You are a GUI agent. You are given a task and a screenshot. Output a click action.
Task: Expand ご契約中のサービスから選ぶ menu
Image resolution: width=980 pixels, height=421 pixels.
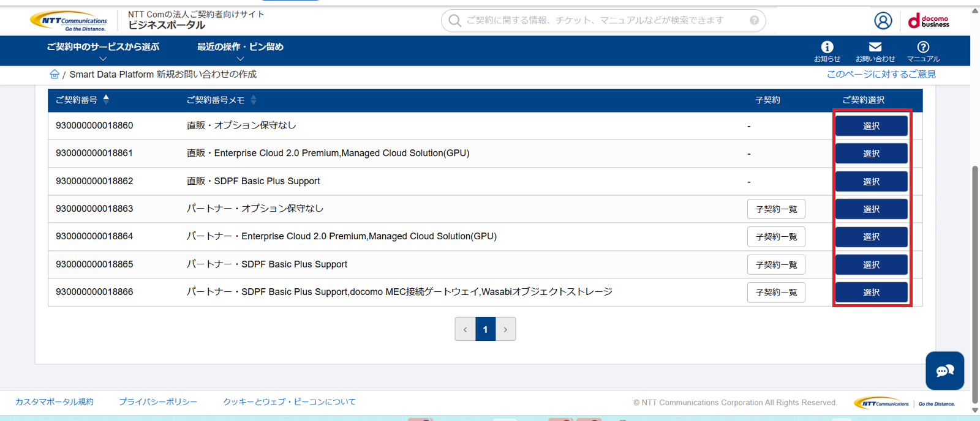(x=103, y=51)
